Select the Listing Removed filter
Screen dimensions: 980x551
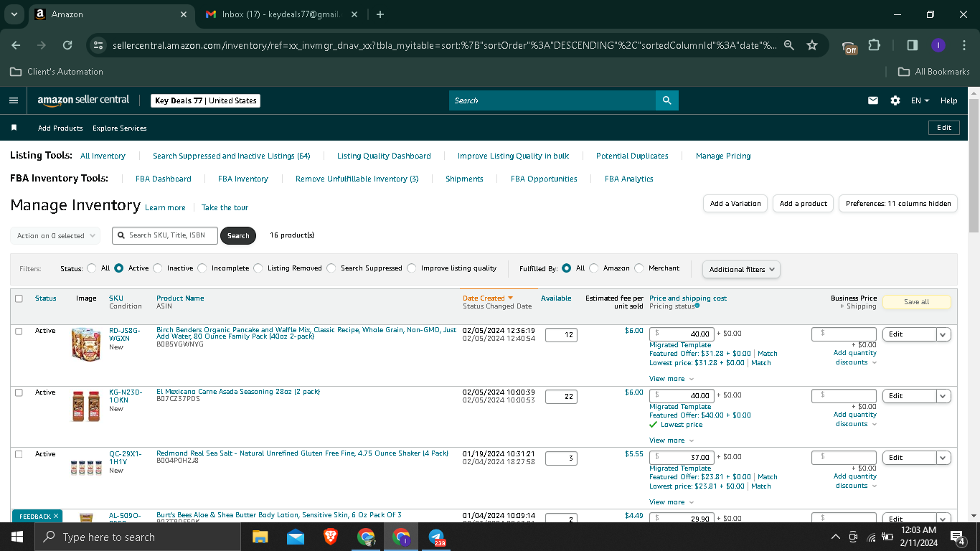258,268
